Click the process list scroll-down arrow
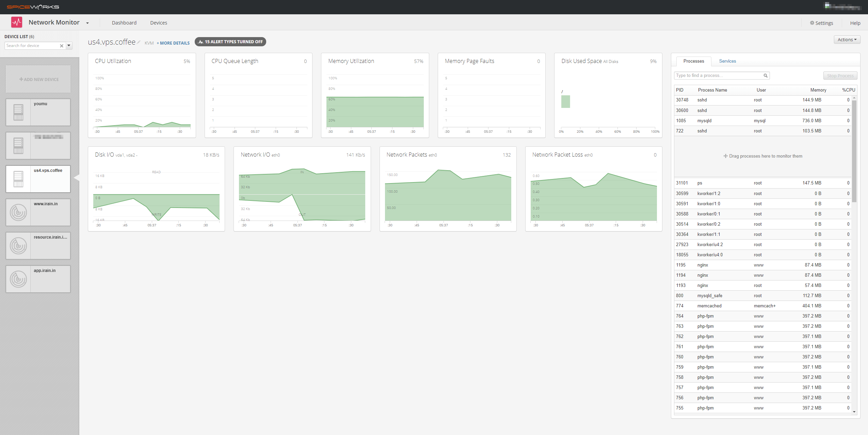The width and height of the screenshot is (868, 435). point(854,412)
